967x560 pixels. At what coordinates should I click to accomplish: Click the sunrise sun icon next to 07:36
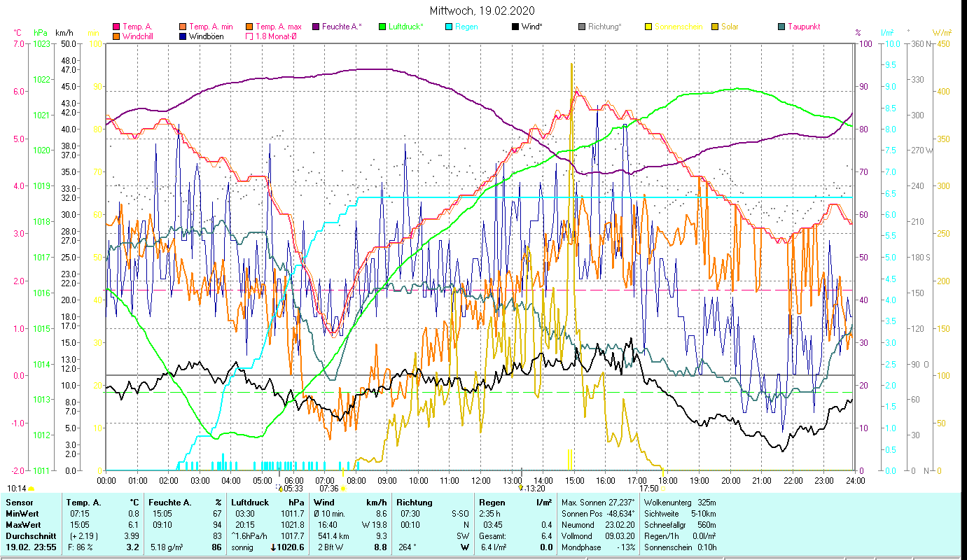point(342,489)
